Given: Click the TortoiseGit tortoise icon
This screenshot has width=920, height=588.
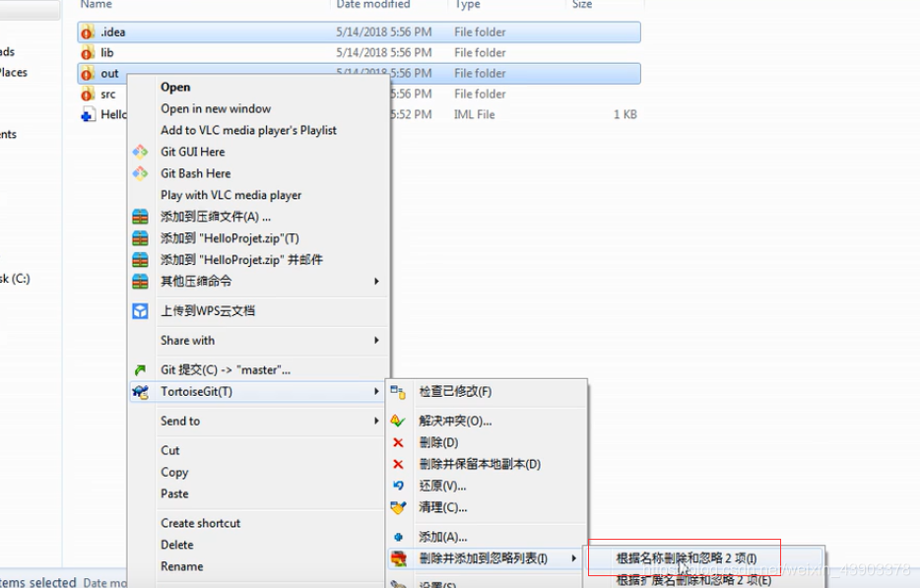Looking at the screenshot, I should pyautogui.click(x=140, y=391).
